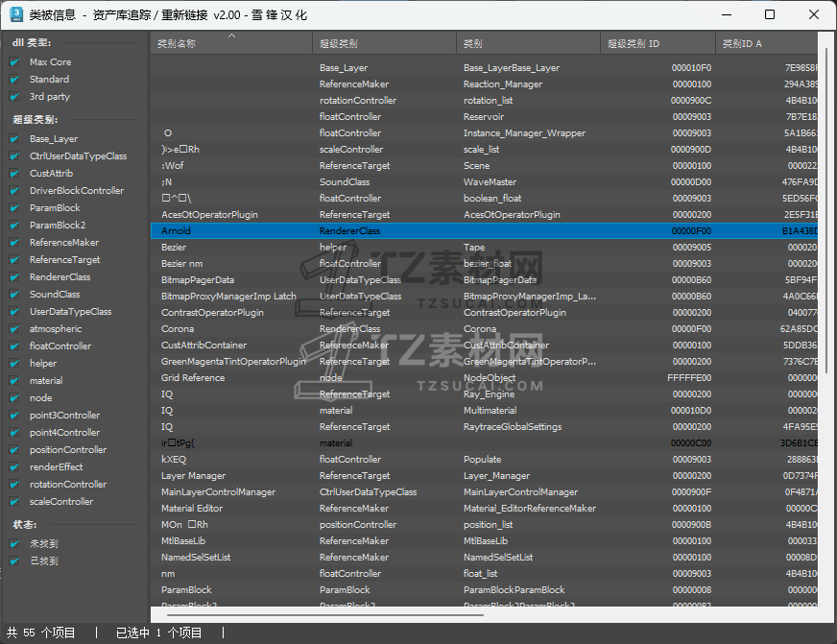Maximize the 类被信息 window
Image resolution: width=837 pixels, height=644 pixels.
(x=770, y=14)
